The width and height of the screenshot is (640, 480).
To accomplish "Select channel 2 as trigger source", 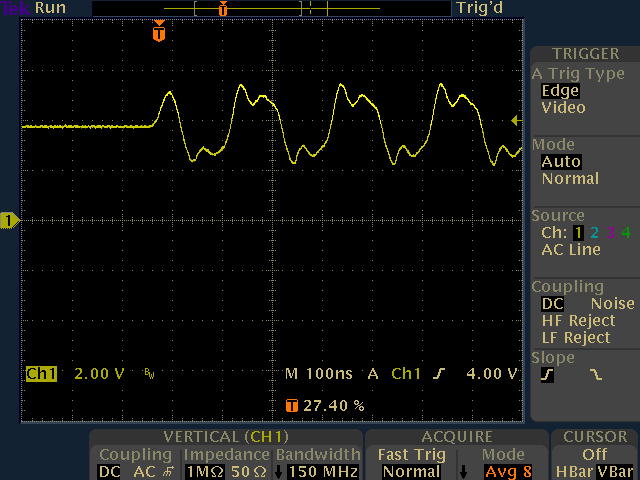I will point(594,233).
